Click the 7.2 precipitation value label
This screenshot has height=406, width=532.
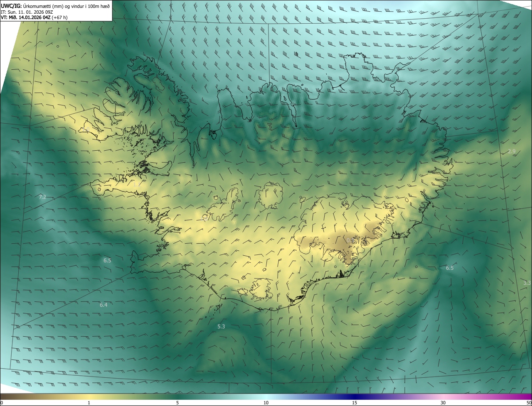point(42,197)
